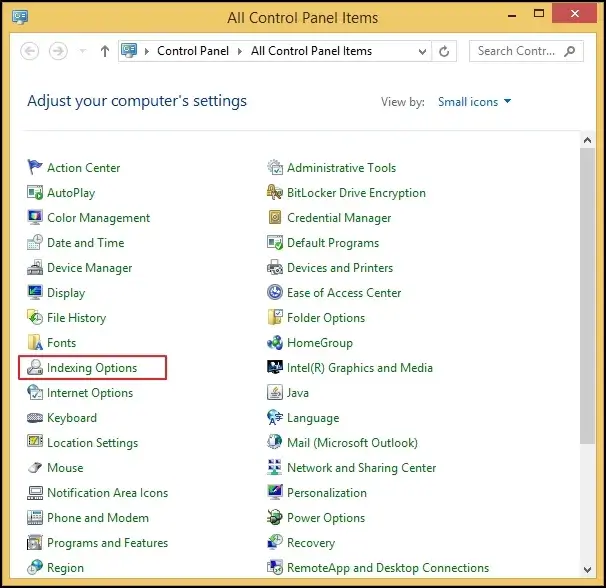The image size is (606, 588).
Task: Expand chevron after Control Panel breadcrumb
Action: pyautogui.click(x=240, y=51)
